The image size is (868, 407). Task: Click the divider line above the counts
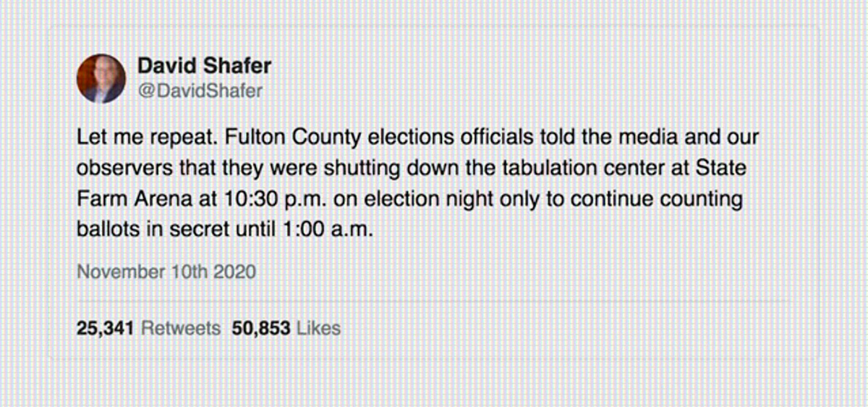tap(433, 301)
